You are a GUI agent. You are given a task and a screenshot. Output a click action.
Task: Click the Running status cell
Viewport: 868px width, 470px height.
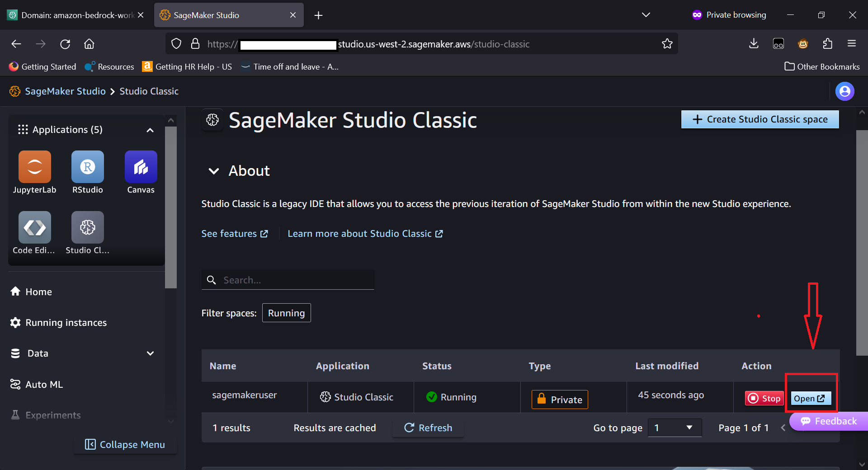point(451,397)
